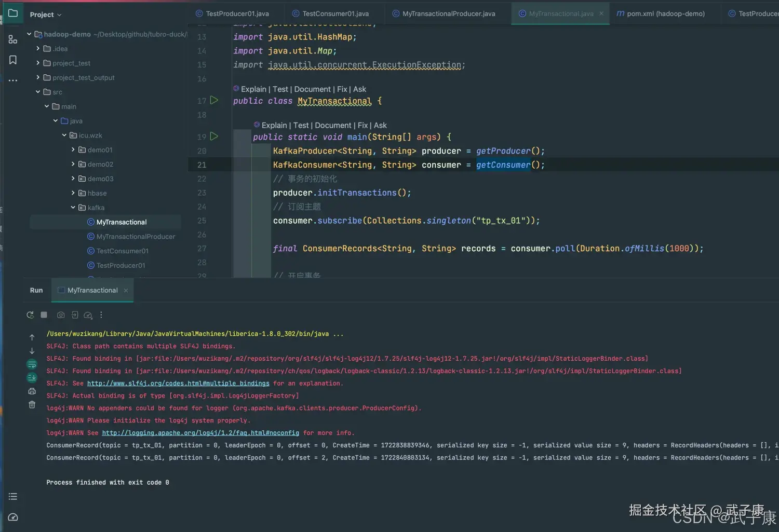Screen dimensions: 779x532
Task: Open the Project tool window folder icon
Action: [x=13, y=13]
